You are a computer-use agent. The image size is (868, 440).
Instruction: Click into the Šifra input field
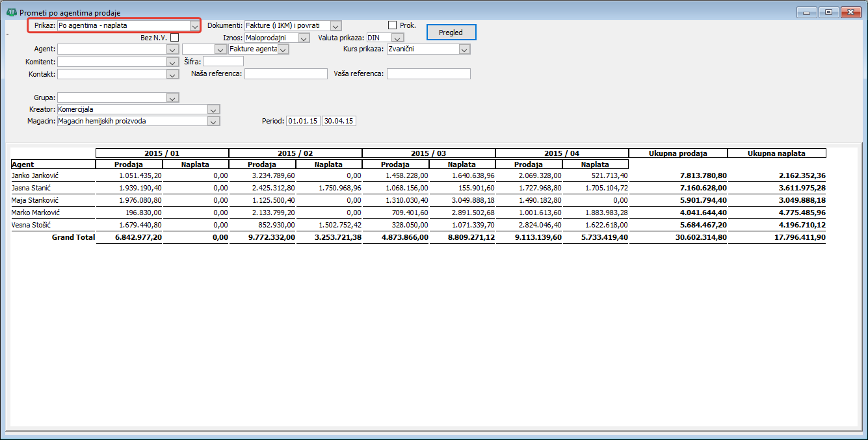click(223, 61)
